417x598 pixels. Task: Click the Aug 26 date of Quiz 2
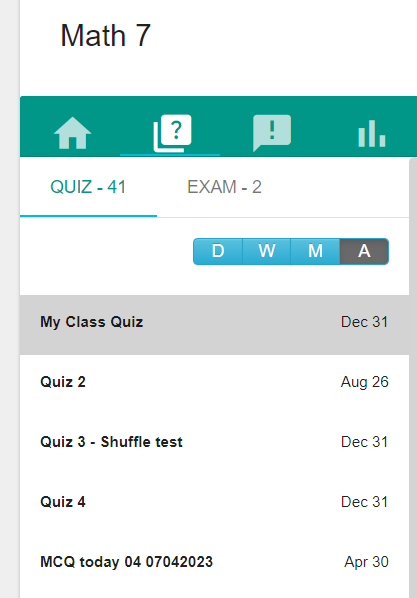(365, 382)
